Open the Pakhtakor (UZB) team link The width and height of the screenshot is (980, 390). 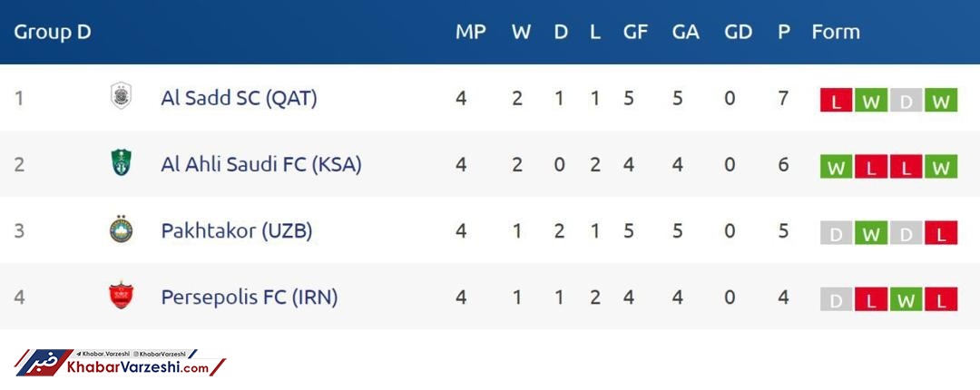pos(236,230)
